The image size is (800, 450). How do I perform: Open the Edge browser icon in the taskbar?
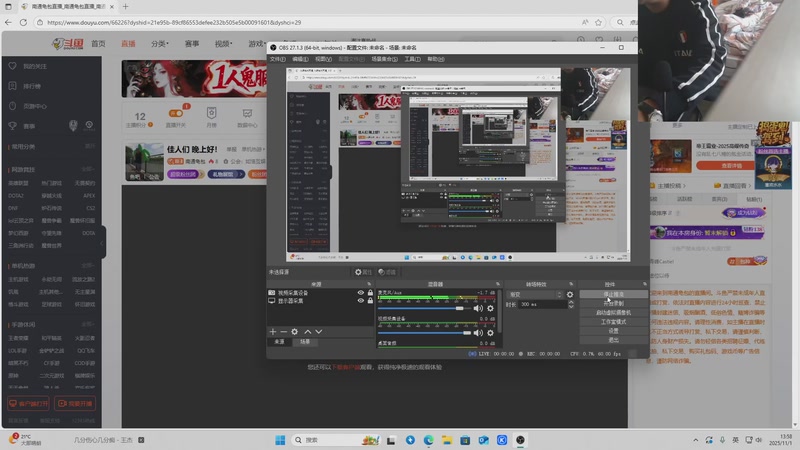click(429, 440)
